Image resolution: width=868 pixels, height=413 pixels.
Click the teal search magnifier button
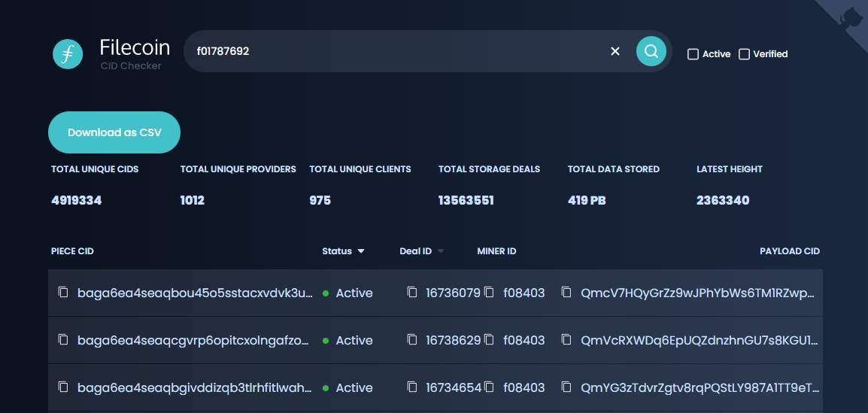click(651, 51)
